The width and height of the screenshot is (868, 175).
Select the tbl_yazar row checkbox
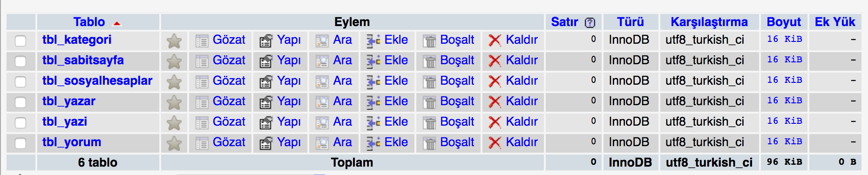click(20, 102)
